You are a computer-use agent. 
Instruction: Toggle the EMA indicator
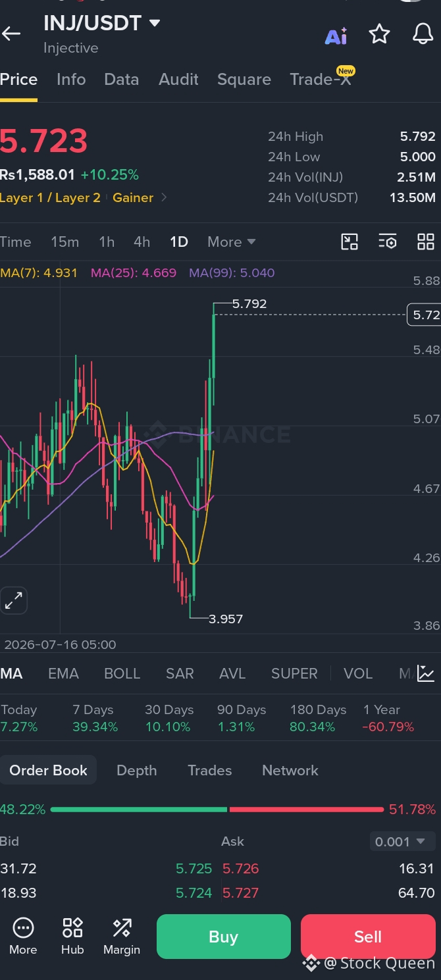point(63,673)
